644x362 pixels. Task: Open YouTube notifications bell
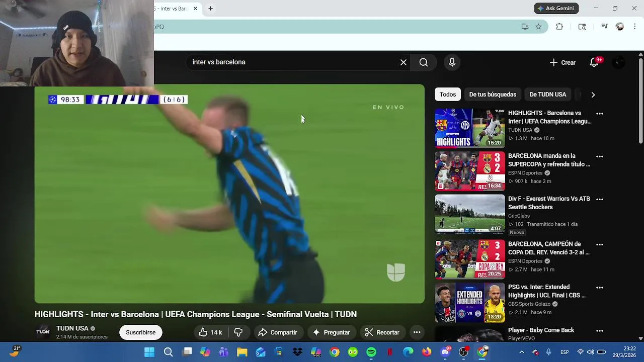point(594,62)
